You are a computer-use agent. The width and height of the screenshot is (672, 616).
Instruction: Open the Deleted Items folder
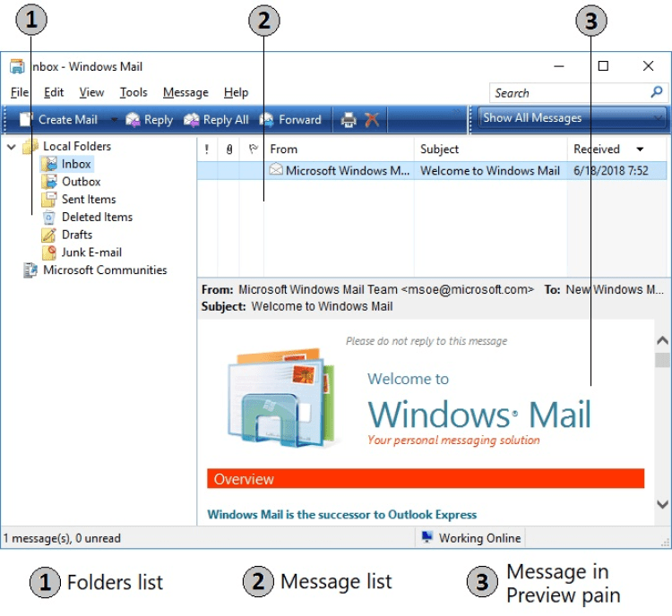[97, 217]
